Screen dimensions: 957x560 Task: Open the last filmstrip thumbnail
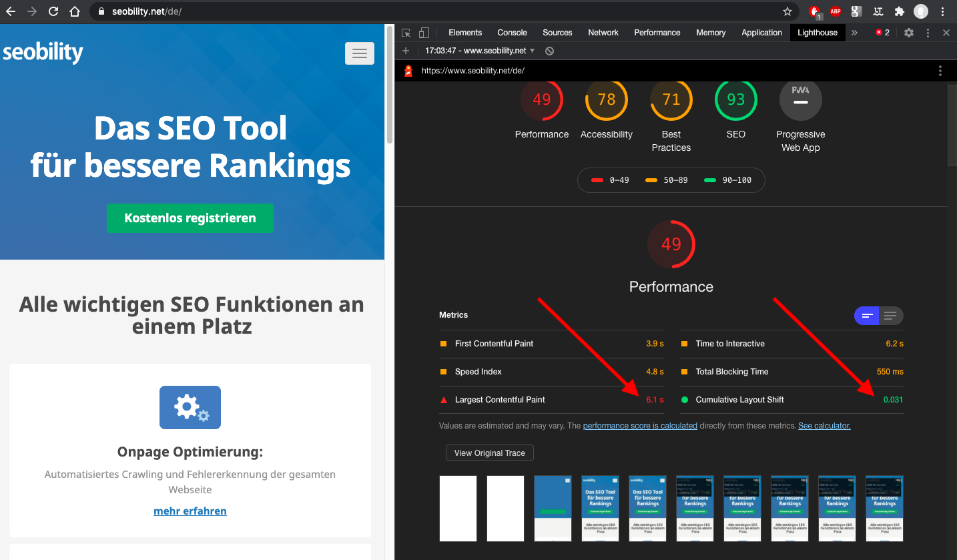884,509
